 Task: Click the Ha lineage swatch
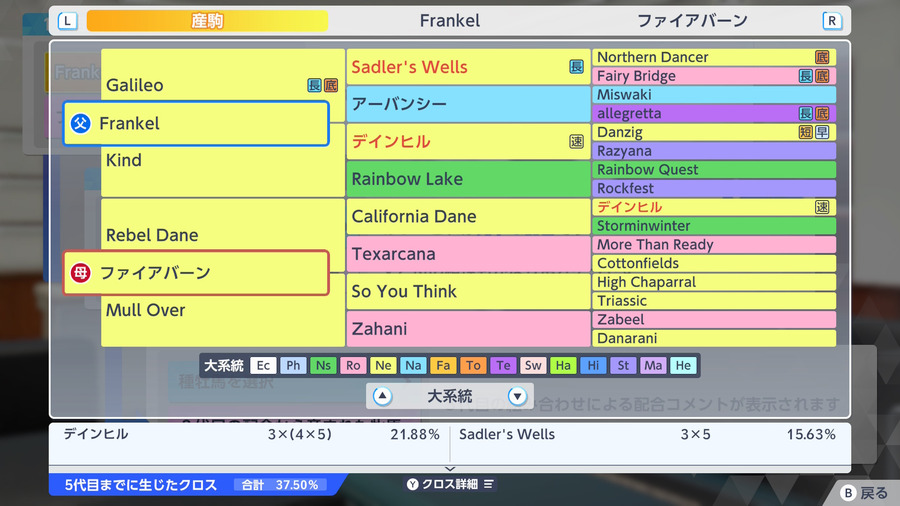pos(563,365)
